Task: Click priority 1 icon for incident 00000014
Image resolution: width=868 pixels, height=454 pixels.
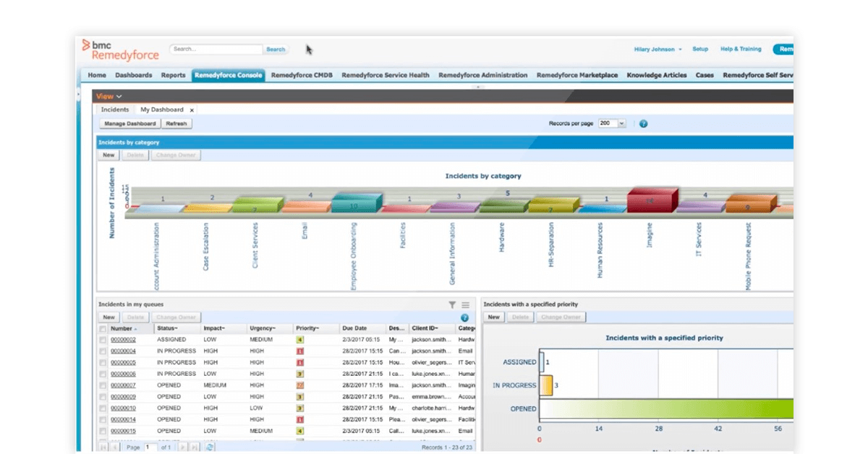Action: [x=299, y=419]
